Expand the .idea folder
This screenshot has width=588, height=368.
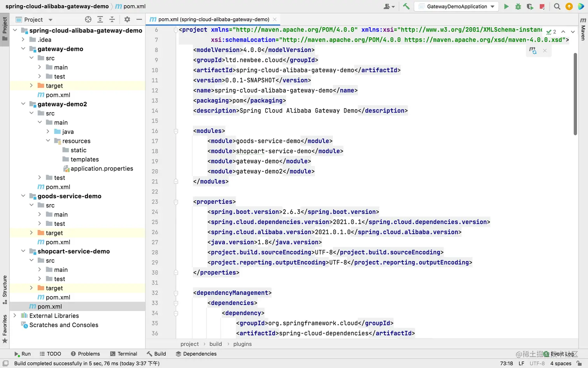[23, 40]
